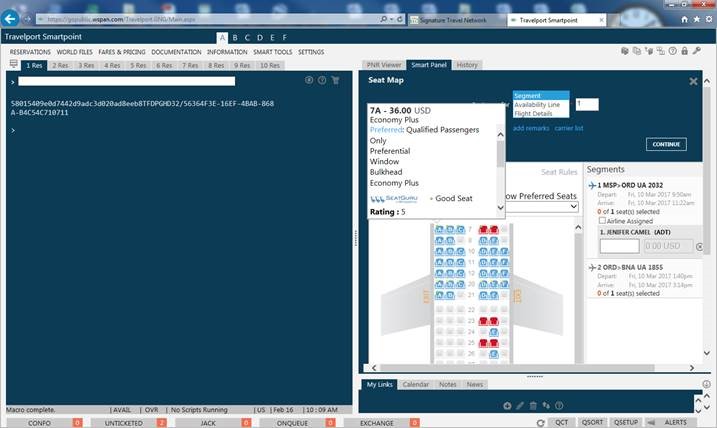Click the UNTICKETED queue button
Screen dimensions: 717x428
pos(123,423)
